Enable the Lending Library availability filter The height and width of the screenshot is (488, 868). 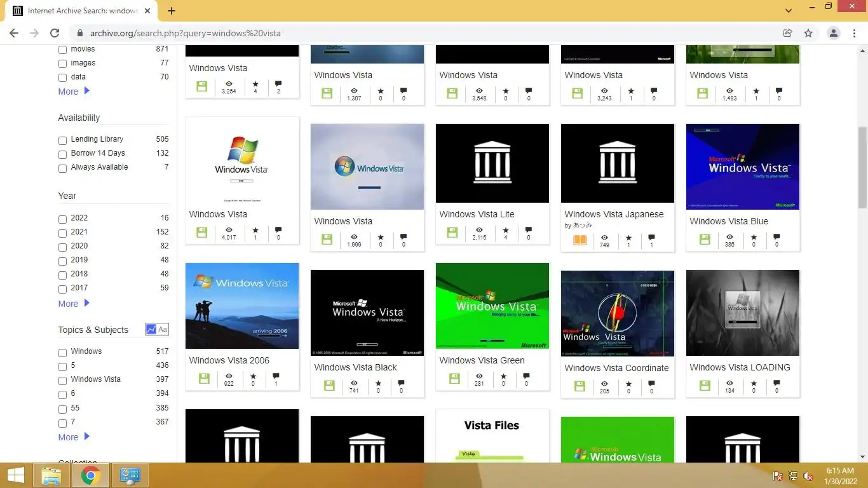point(62,140)
